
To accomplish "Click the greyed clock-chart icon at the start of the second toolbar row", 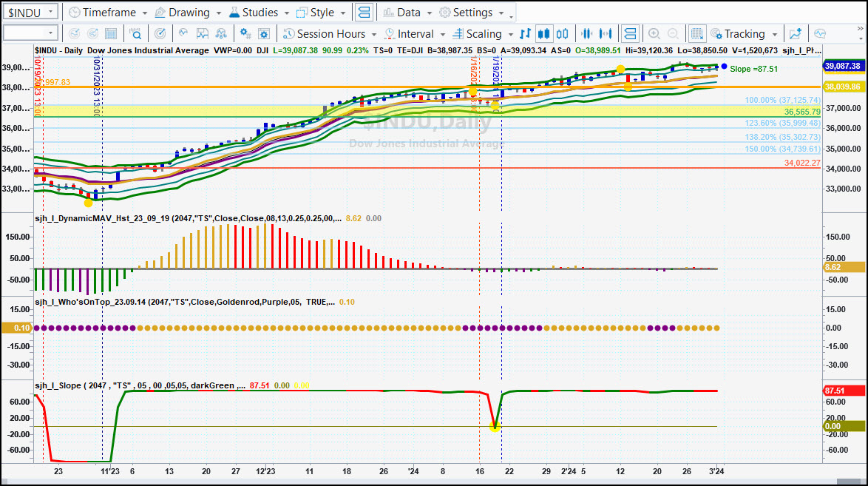I will click(x=74, y=34).
